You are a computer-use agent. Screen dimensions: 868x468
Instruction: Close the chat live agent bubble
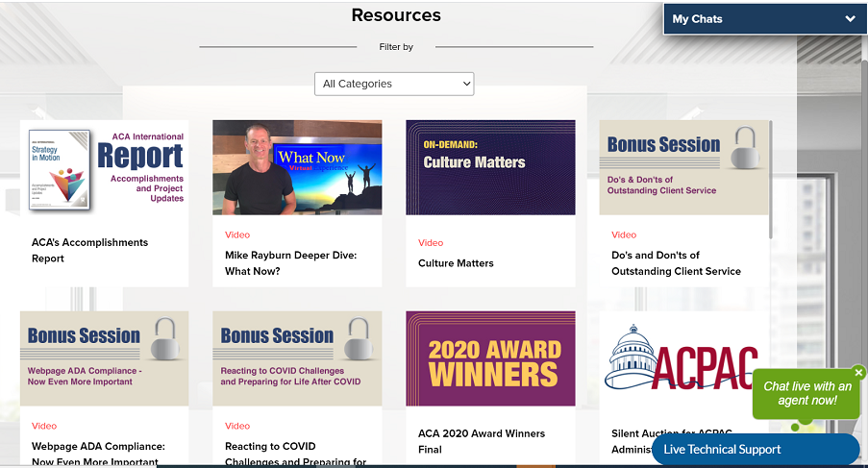pyautogui.click(x=858, y=373)
